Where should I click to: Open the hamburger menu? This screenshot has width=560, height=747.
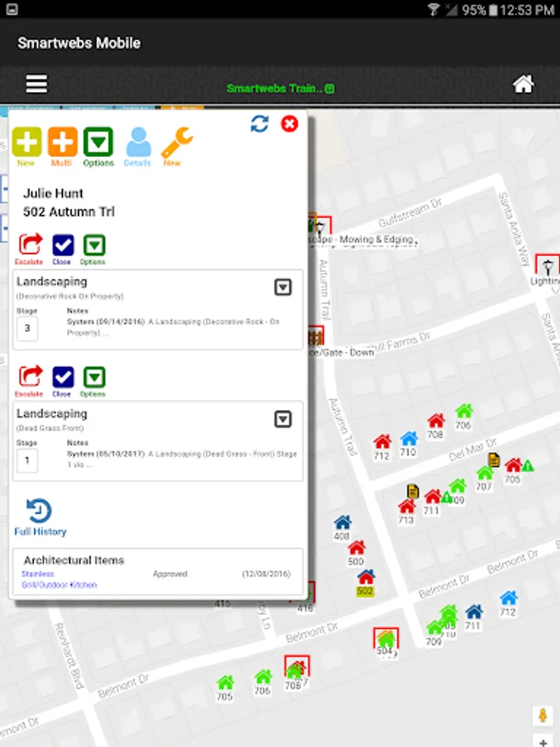(x=37, y=84)
